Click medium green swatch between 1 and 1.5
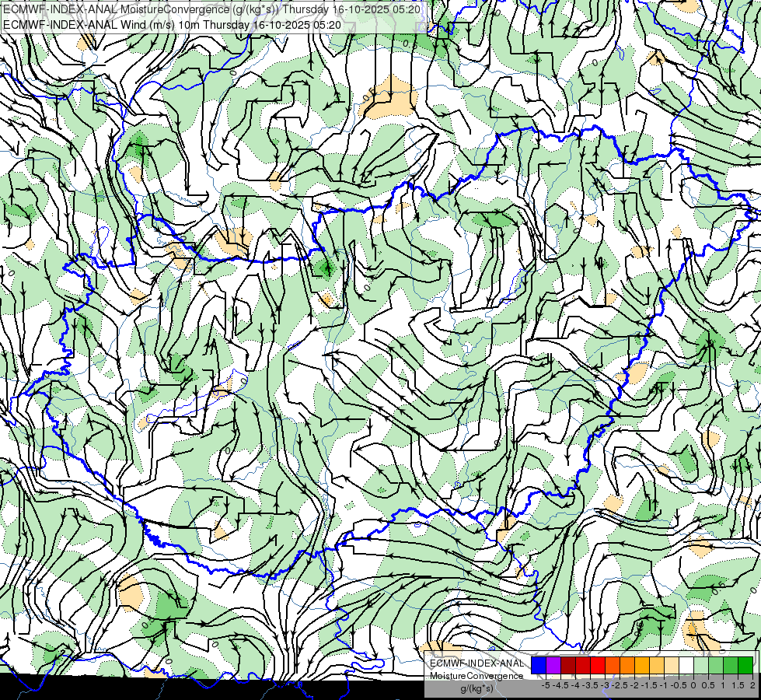Viewport: 761px width, 700px height. (x=731, y=665)
